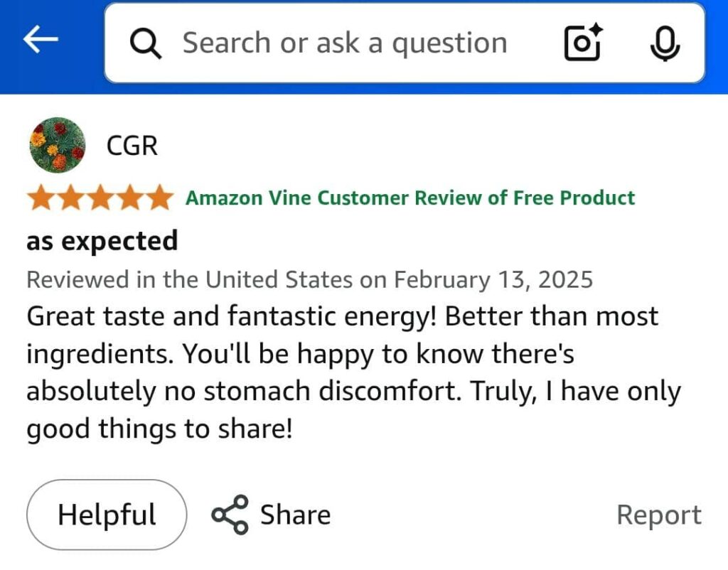Click the magnifying glass search icon
Screen dimensions: 728x570
[146, 44]
